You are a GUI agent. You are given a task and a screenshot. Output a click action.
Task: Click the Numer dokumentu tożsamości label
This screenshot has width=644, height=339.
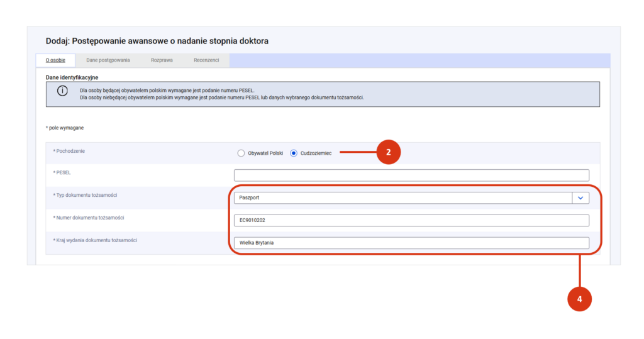pyautogui.click(x=90, y=218)
